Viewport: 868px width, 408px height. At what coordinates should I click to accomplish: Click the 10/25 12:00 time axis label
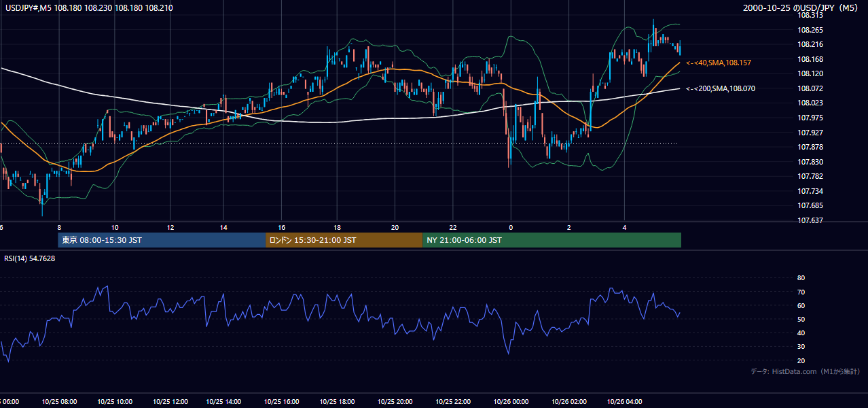pyautogui.click(x=170, y=402)
